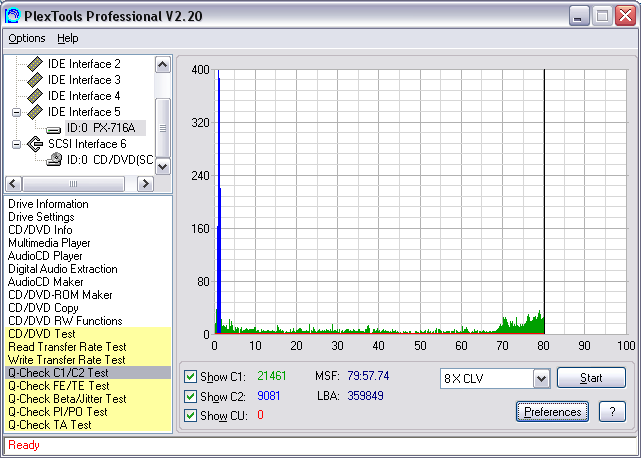Select Q-Check Beta/Jitter Test
This screenshot has width=641, height=458.
(88, 399)
